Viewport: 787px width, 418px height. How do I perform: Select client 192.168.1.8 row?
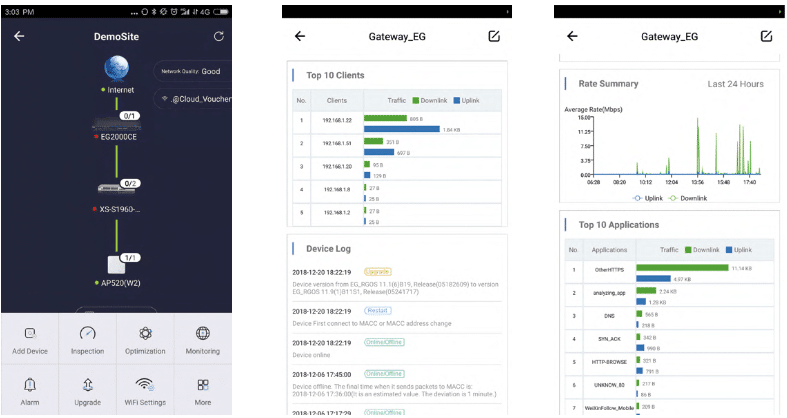(x=397, y=192)
